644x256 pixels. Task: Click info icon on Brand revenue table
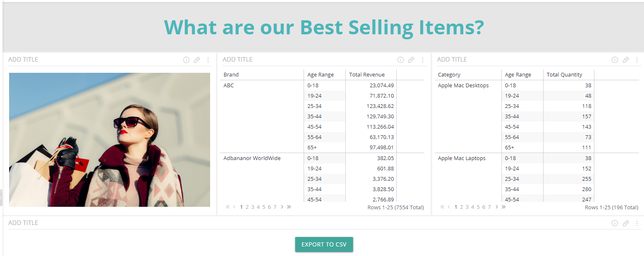pos(400,60)
